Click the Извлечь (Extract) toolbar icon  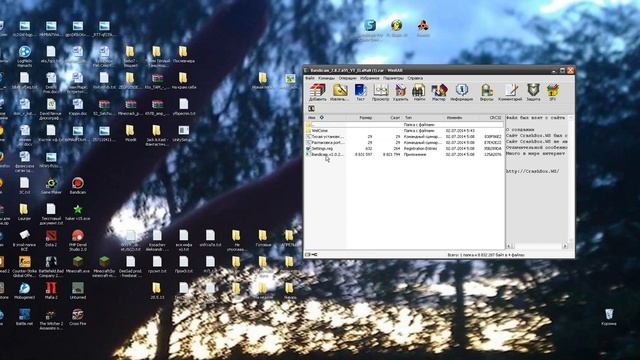coord(340,92)
